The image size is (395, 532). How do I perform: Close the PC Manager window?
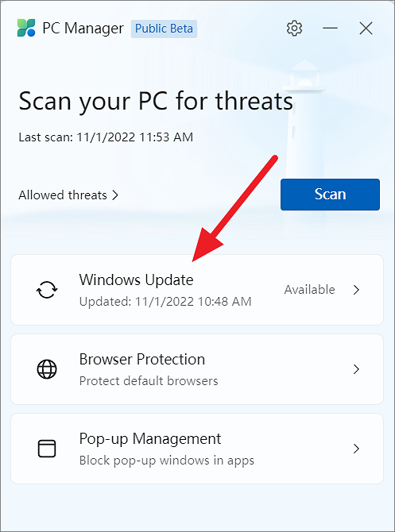point(366,29)
